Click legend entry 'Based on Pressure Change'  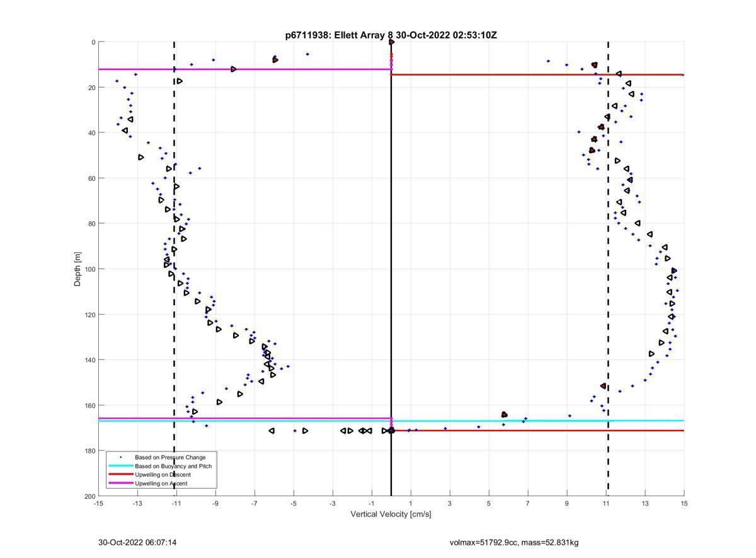(170, 457)
